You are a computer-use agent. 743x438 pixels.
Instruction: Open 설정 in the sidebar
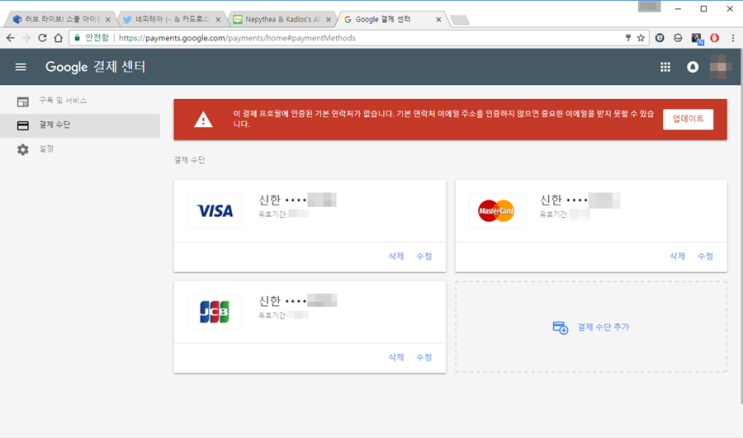[x=80, y=149]
